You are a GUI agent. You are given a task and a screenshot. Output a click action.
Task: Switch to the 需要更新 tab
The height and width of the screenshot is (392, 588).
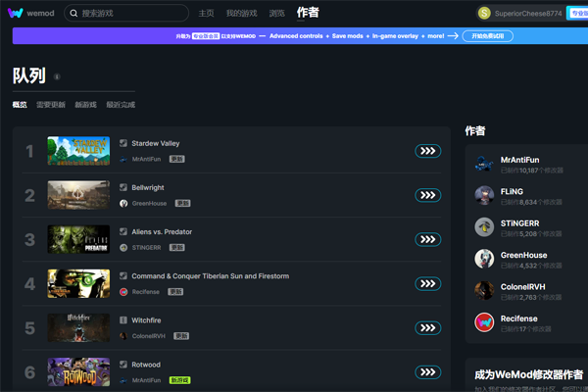(x=51, y=105)
